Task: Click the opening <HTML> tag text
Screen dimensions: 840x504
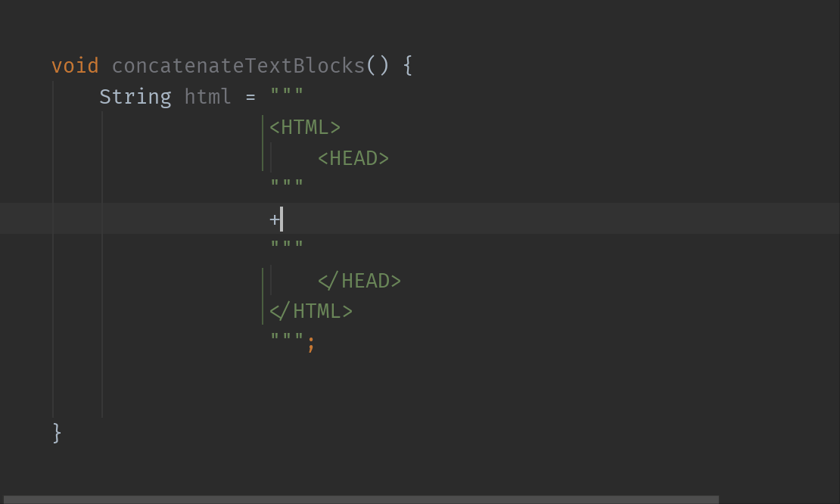Action: 305,127
